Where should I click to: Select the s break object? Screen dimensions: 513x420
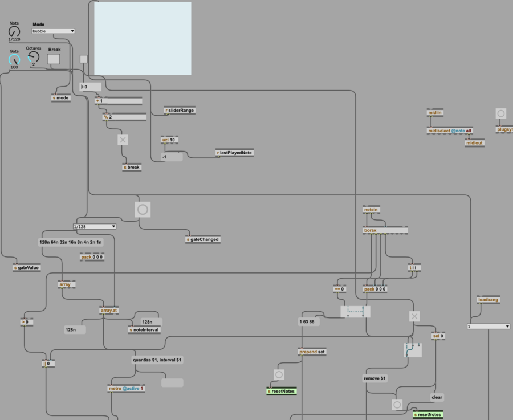pos(132,167)
